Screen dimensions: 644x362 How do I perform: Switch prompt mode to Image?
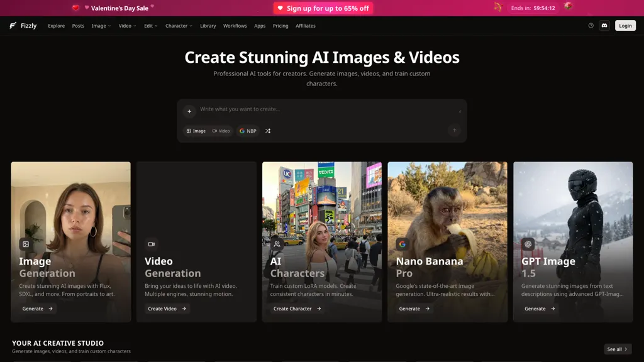[x=196, y=131]
